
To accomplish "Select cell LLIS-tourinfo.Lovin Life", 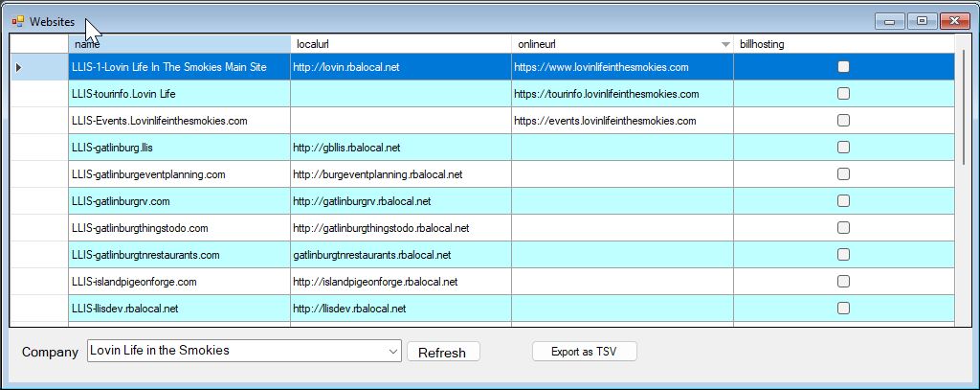I will click(x=179, y=94).
